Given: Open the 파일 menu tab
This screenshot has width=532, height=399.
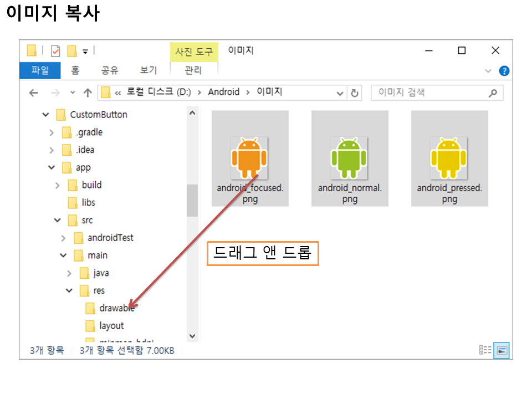Looking at the screenshot, I should 40,70.
